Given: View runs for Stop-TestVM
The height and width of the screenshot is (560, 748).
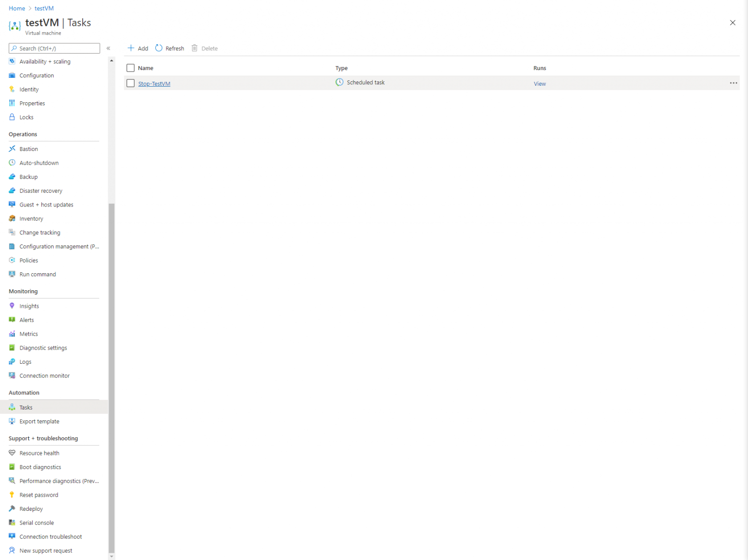Looking at the screenshot, I should click(x=540, y=84).
